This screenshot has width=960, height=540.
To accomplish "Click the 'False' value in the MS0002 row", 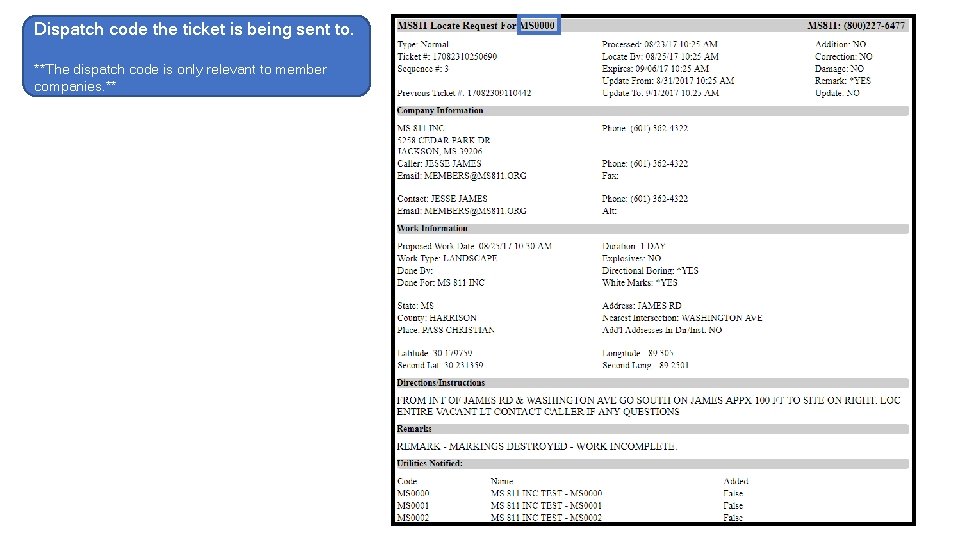I will [x=733, y=518].
